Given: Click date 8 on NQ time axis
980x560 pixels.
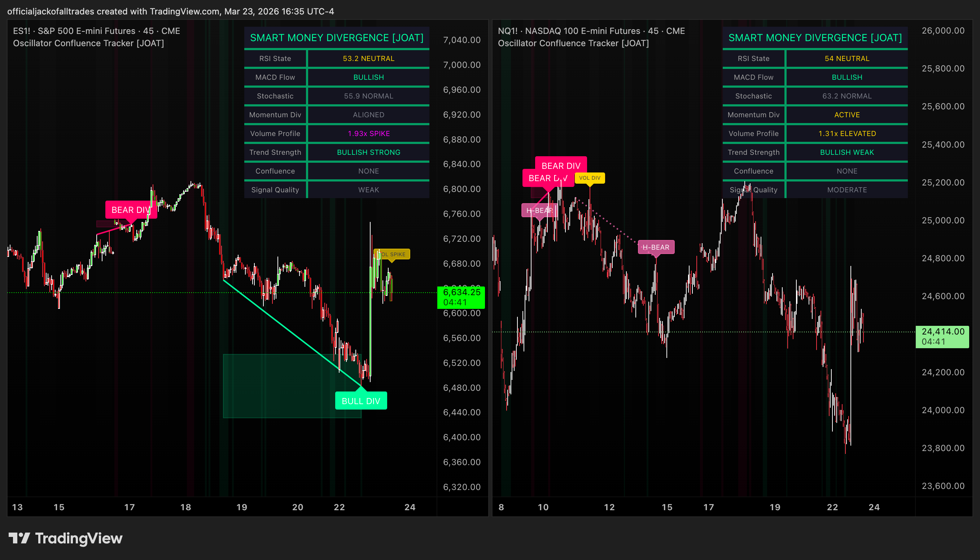Looking at the screenshot, I should tap(501, 507).
